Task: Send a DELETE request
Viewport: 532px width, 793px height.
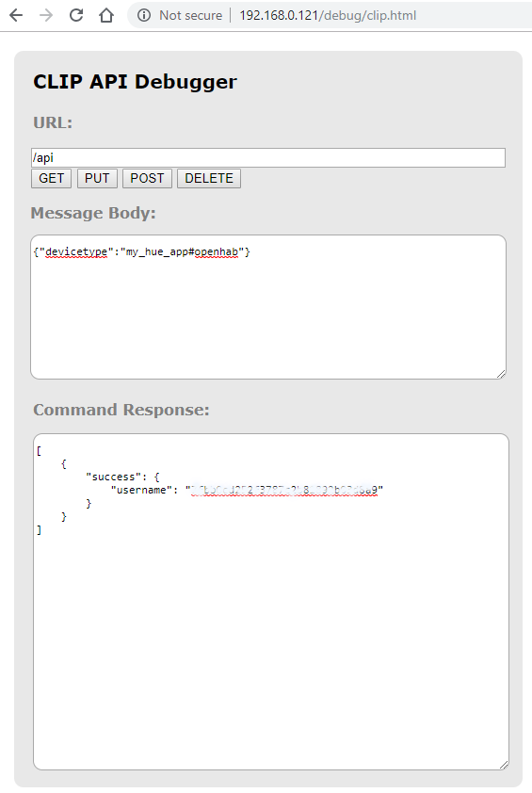Action: 209,179
